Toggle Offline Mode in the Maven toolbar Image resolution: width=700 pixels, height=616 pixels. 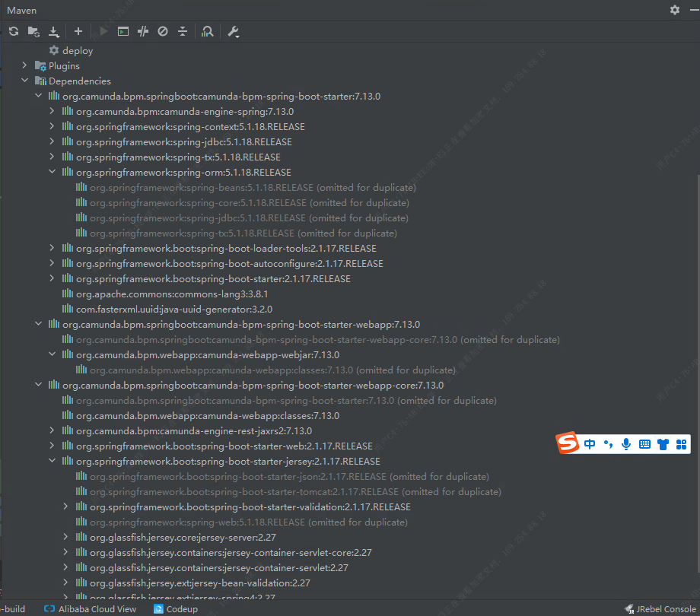[162, 31]
